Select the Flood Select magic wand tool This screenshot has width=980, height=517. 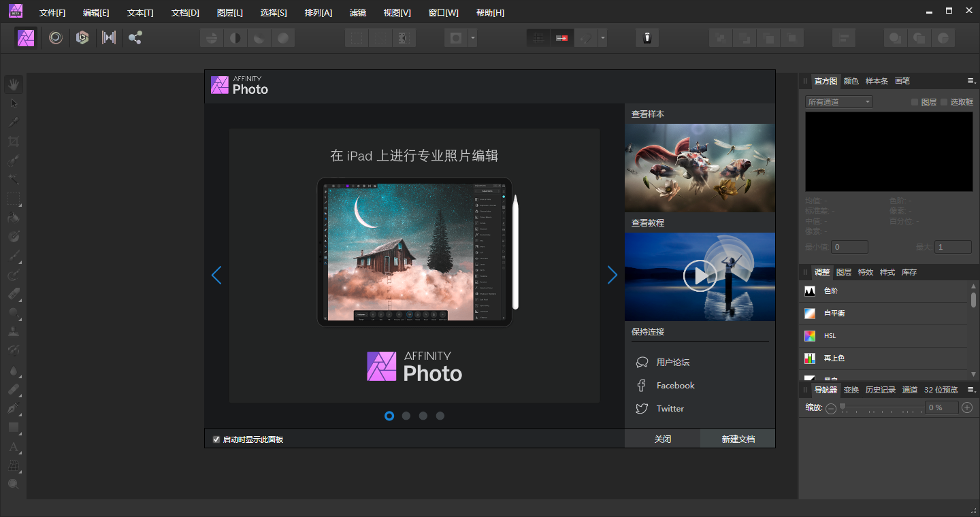pos(14,180)
